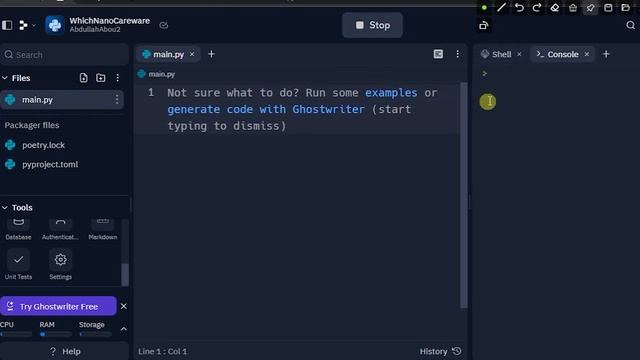Toggle the left sidebar panel icon
Image resolution: width=640 pixels, height=360 pixels.
(7, 25)
